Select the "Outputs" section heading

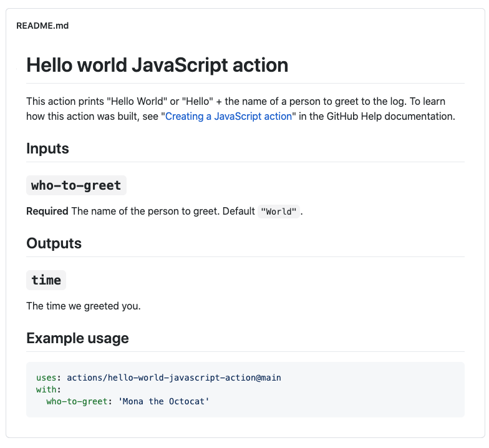pos(54,243)
